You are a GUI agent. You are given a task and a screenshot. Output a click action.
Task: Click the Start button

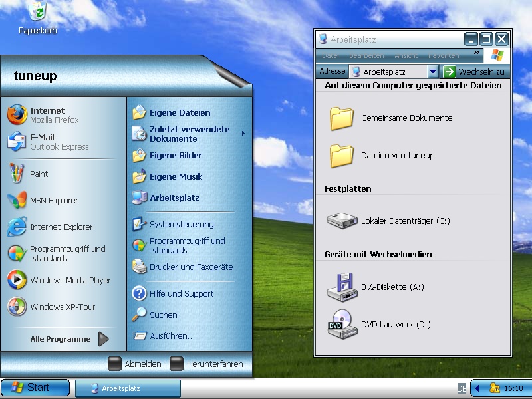(35, 388)
